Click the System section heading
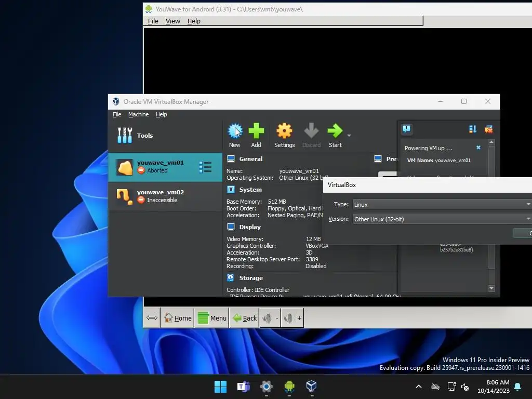Image resolution: width=532 pixels, height=399 pixels. click(250, 190)
